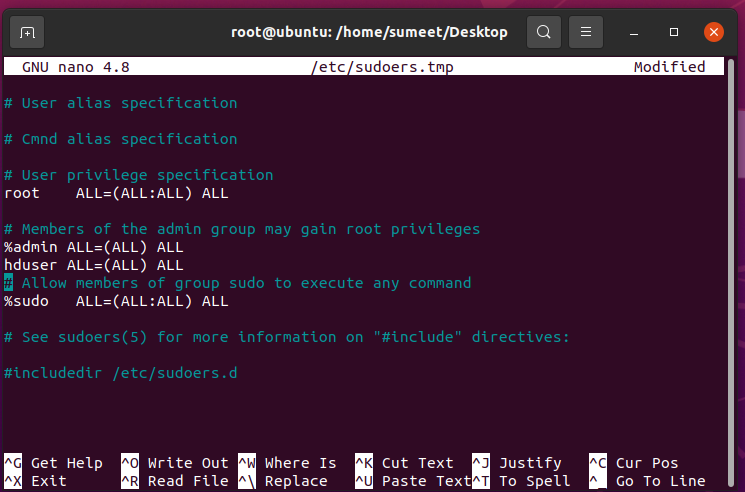Click the ^G Get Help shortcut

(53, 463)
